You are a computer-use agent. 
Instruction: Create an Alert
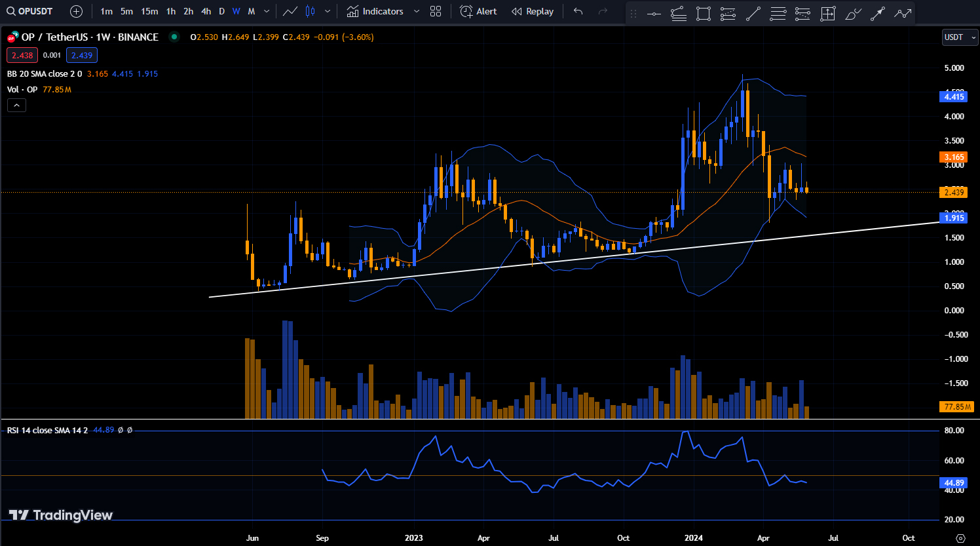tap(478, 11)
